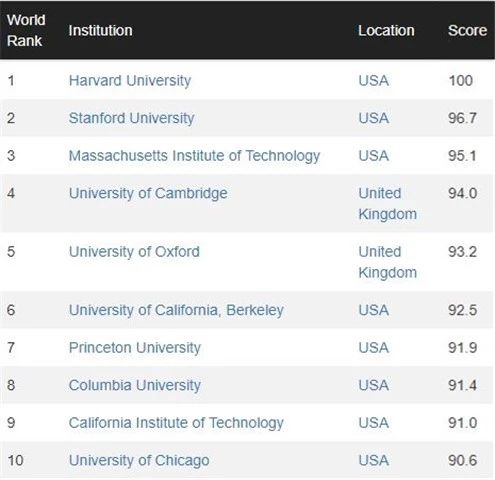The height and width of the screenshot is (480, 495).
Task: Select USA location in Princeton row
Action: 374,348
